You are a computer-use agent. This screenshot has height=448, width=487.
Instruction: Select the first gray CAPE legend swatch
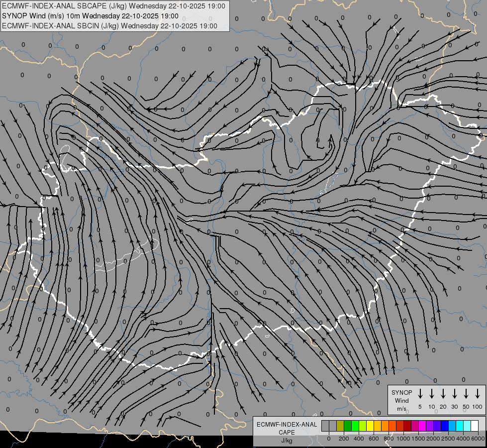325,426
